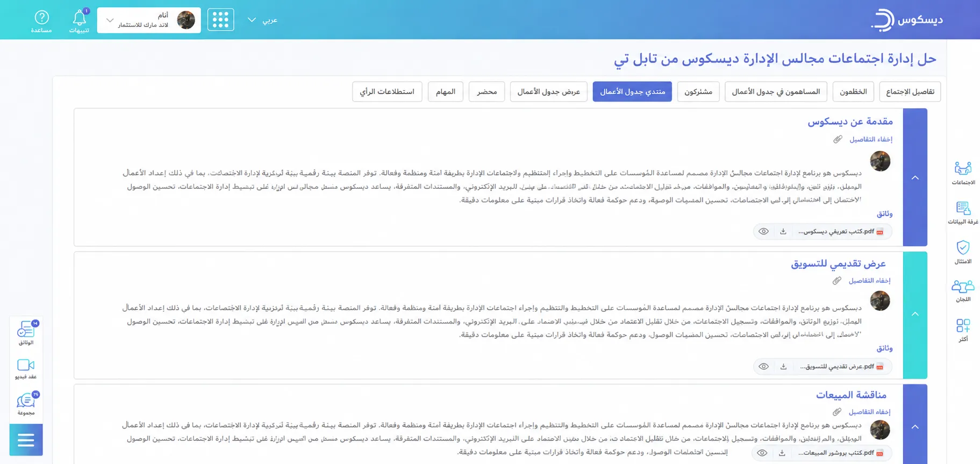This screenshot has width=980, height=464.
Task: Preview عرض تقديمي للتسويق pdf with eye icon
Action: tap(763, 366)
